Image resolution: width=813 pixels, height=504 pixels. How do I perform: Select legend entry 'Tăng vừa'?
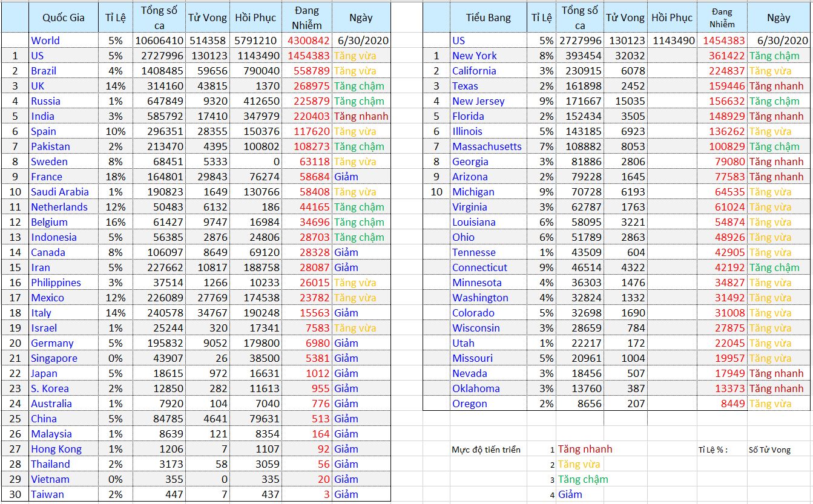pos(579,464)
